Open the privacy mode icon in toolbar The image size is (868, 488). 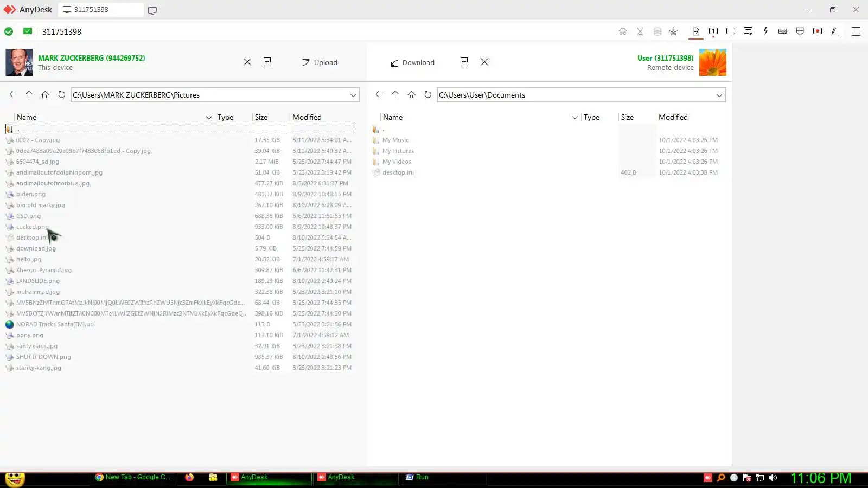(x=623, y=31)
